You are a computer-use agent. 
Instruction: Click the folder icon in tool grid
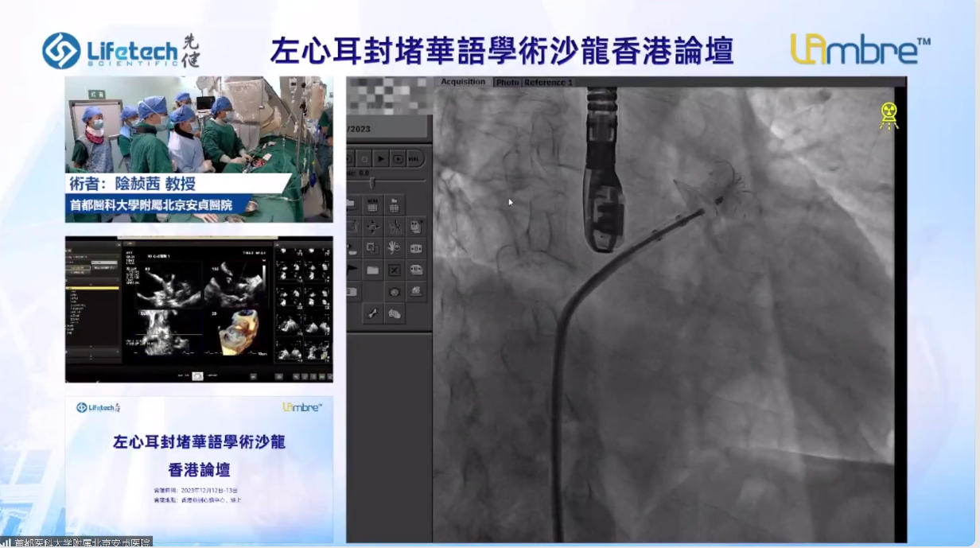[x=372, y=270]
